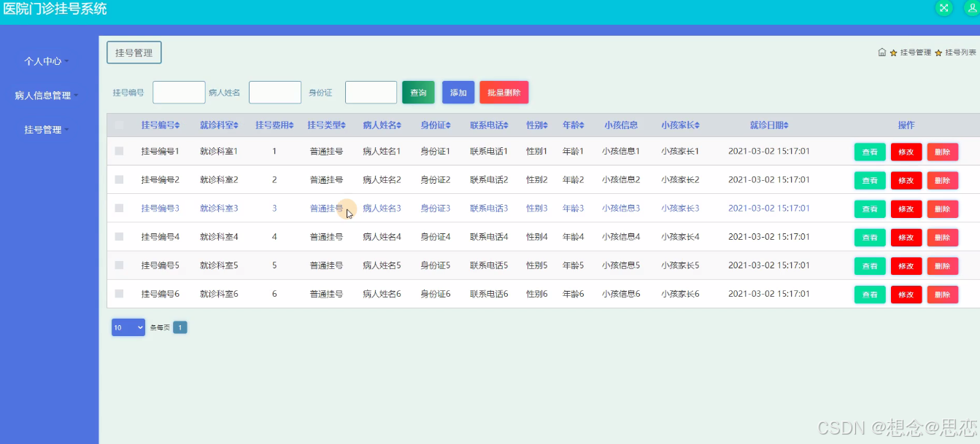
Task: Focus the 挂号编号 search input field
Action: [x=179, y=93]
